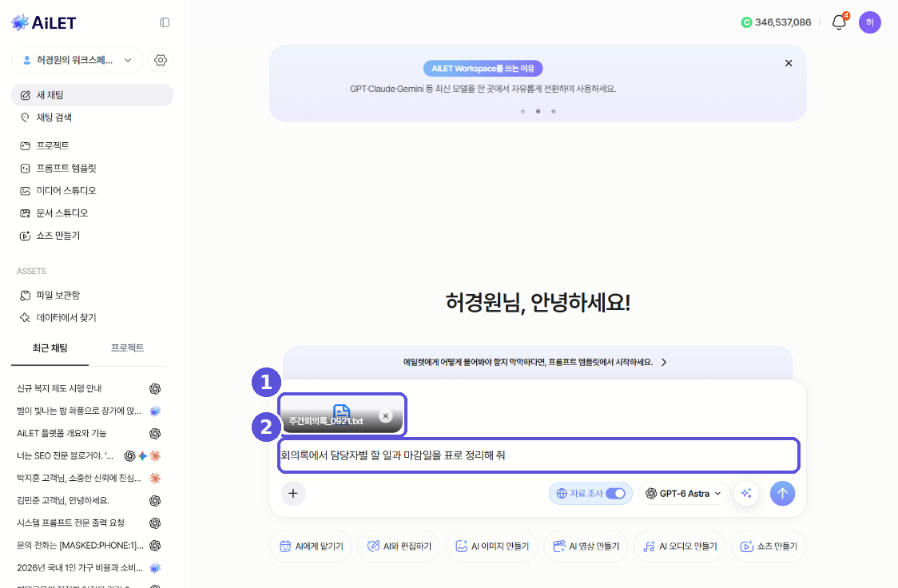Click AI 영상 만들기 button
This screenshot has height=588, width=898.
click(x=586, y=546)
